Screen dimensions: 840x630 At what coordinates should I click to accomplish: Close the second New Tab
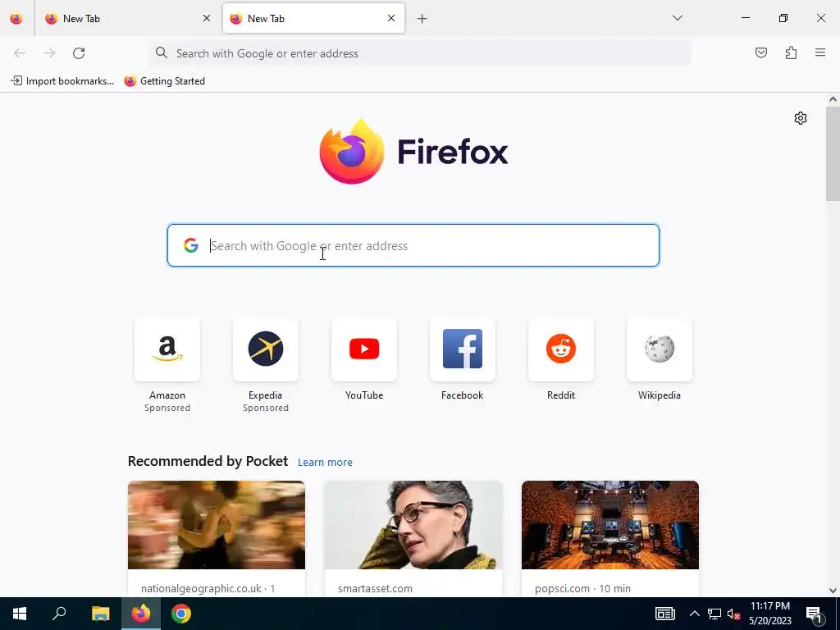pos(391,19)
